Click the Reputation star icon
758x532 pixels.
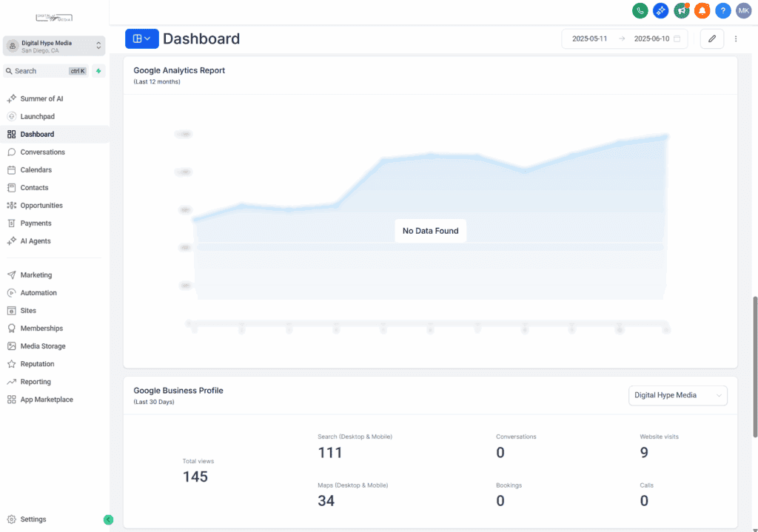tap(12, 364)
